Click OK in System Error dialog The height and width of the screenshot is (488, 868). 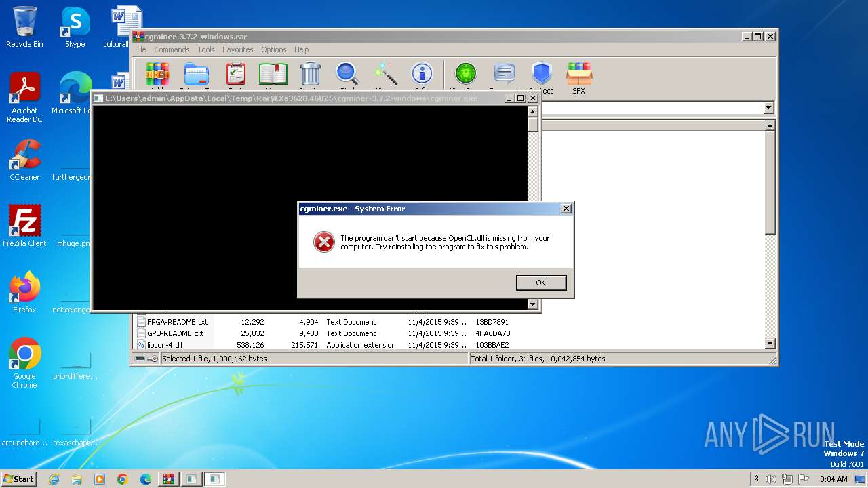pyautogui.click(x=540, y=283)
